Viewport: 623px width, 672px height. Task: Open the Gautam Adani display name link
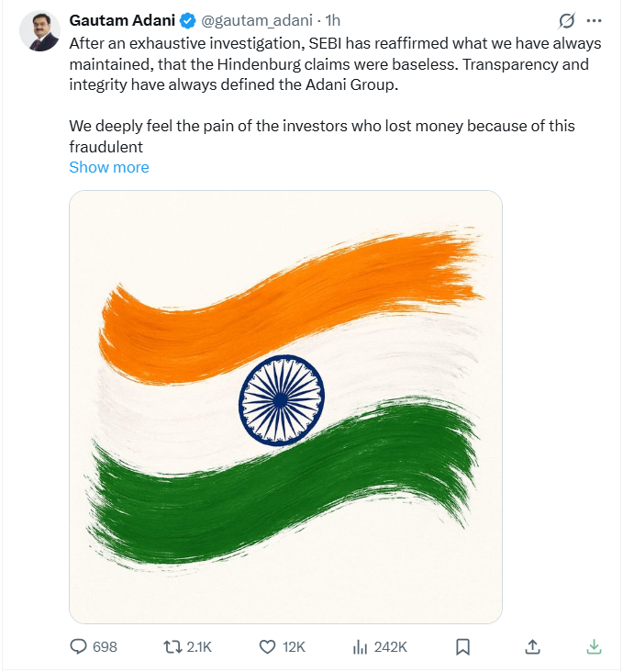121,20
